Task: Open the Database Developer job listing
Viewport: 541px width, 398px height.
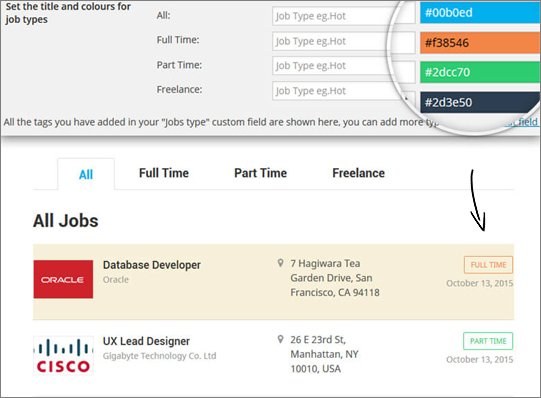Action: (x=151, y=265)
